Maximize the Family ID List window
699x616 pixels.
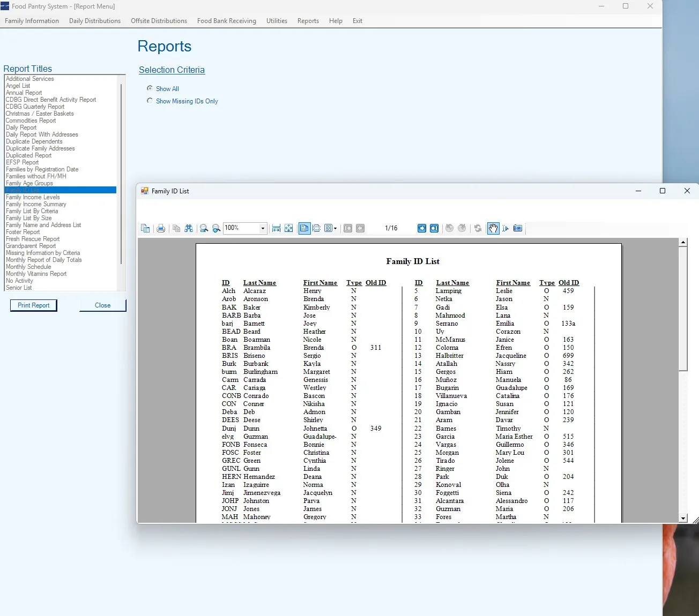click(663, 191)
